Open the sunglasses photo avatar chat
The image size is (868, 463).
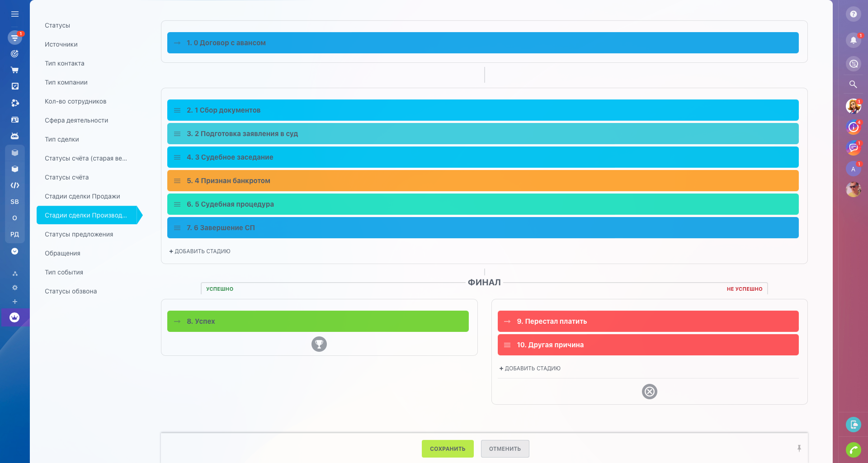click(x=854, y=189)
